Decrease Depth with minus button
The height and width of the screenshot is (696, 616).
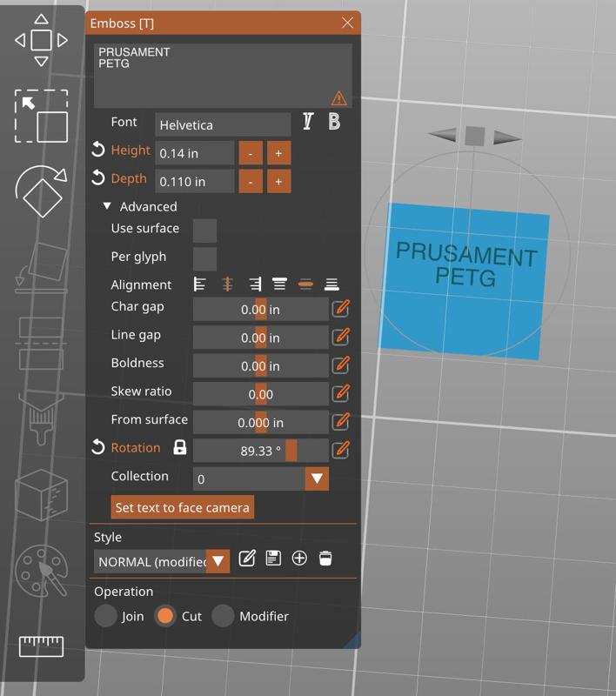(251, 181)
